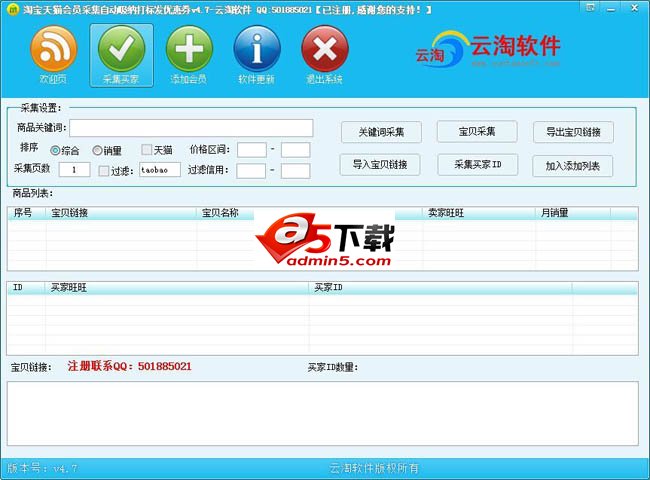Focus the 商品关键词 input field
Screen dimensions: 650x480
click(x=191, y=128)
